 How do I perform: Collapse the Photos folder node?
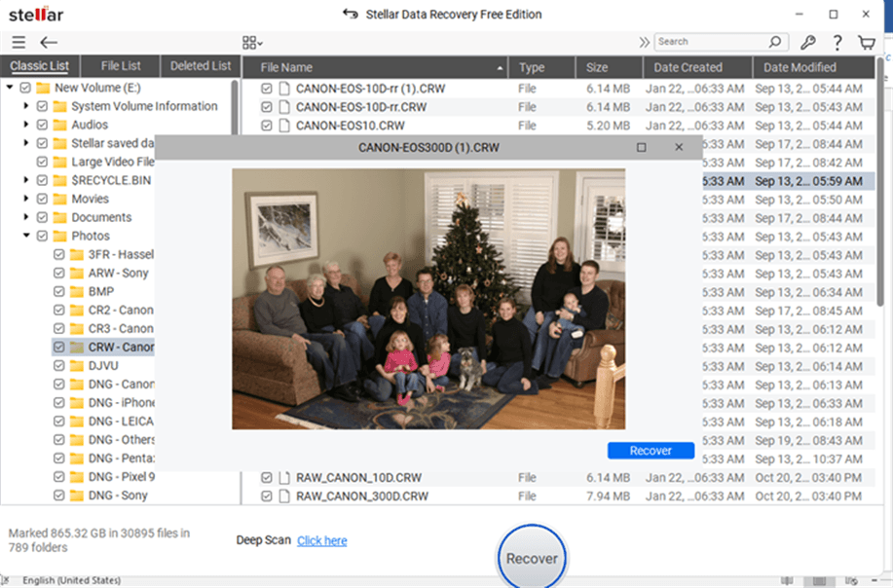point(26,235)
